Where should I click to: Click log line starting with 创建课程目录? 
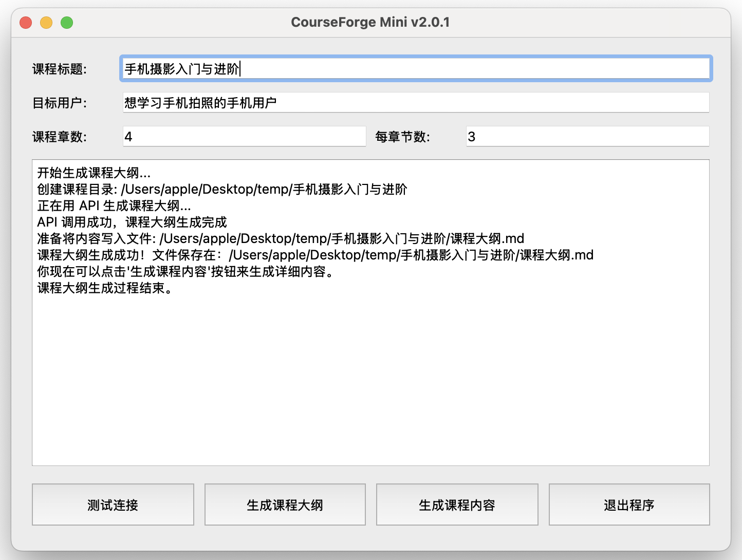(x=222, y=189)
